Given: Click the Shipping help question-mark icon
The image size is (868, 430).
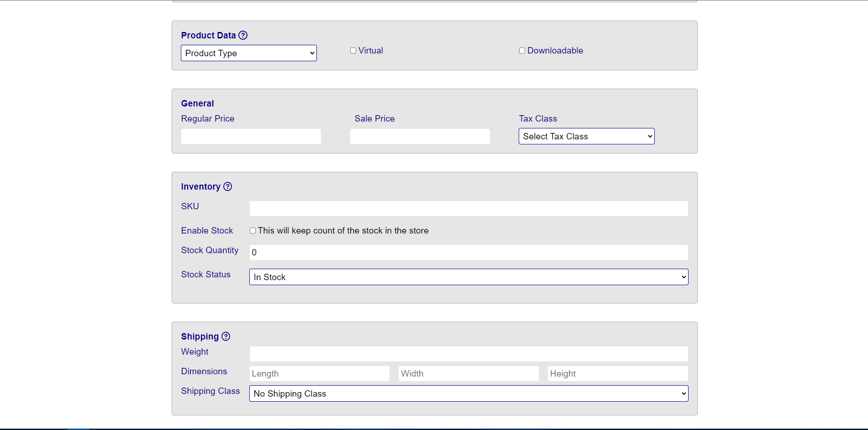Looking at the screenshot, I should (x=226, y=336).
